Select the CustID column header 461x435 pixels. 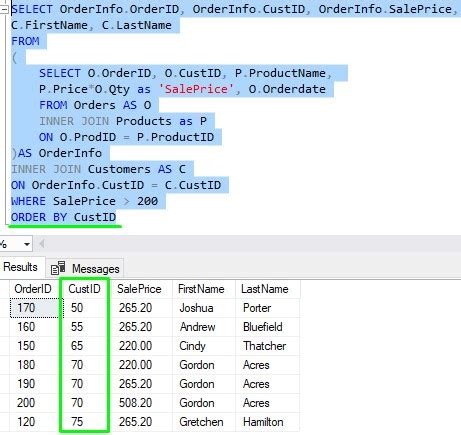[84, 289]
